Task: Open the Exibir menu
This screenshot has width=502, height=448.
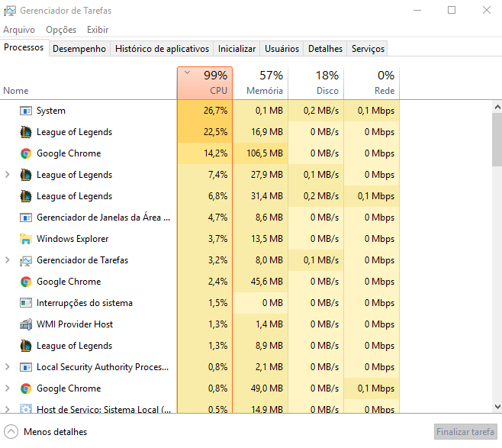Action: click(98, 30)
